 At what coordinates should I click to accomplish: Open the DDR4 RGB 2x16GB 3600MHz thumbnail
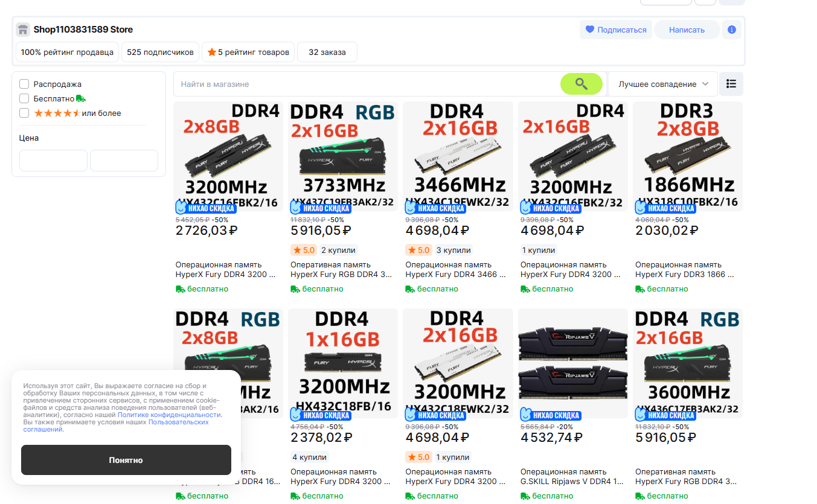pyautogui.click(x=688, y=363)
